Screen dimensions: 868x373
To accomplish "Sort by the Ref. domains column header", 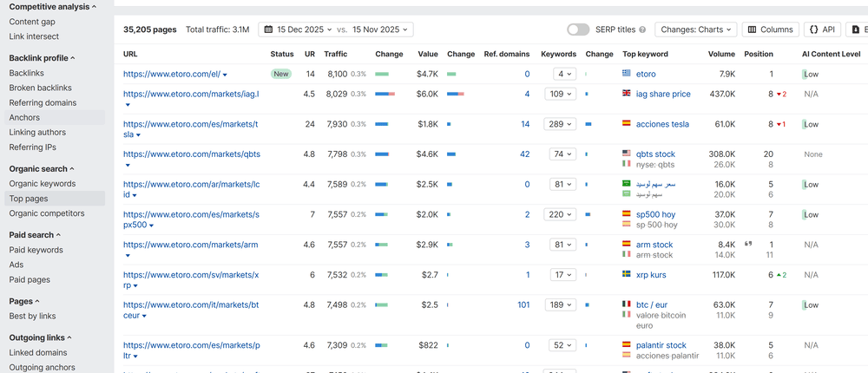I will (x=507, y=55).
